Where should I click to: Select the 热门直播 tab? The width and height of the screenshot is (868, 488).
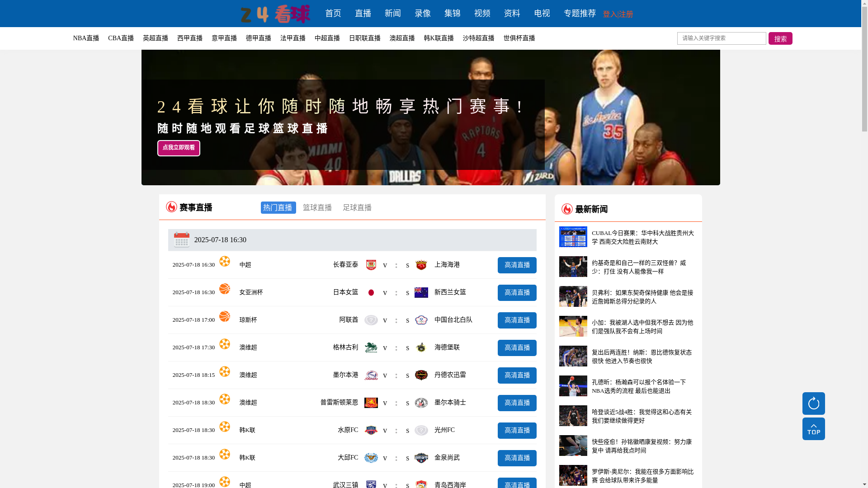pyautogui.click(x=278, y=208)
